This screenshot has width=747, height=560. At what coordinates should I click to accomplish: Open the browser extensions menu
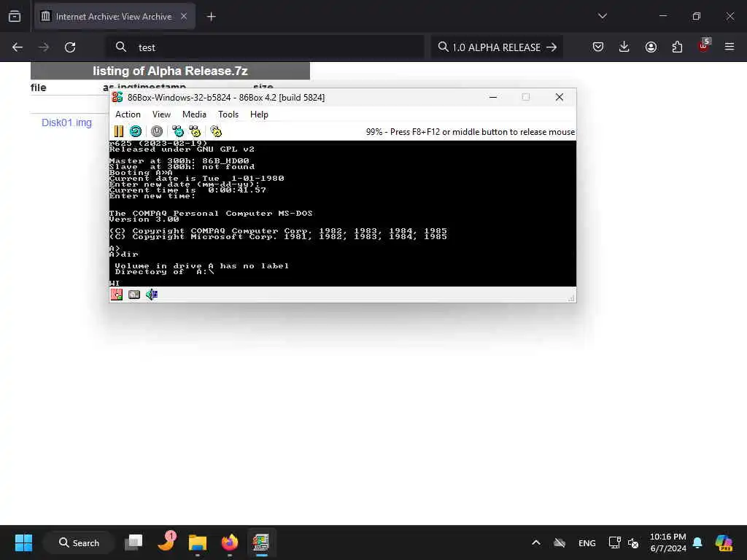(677, 47)
